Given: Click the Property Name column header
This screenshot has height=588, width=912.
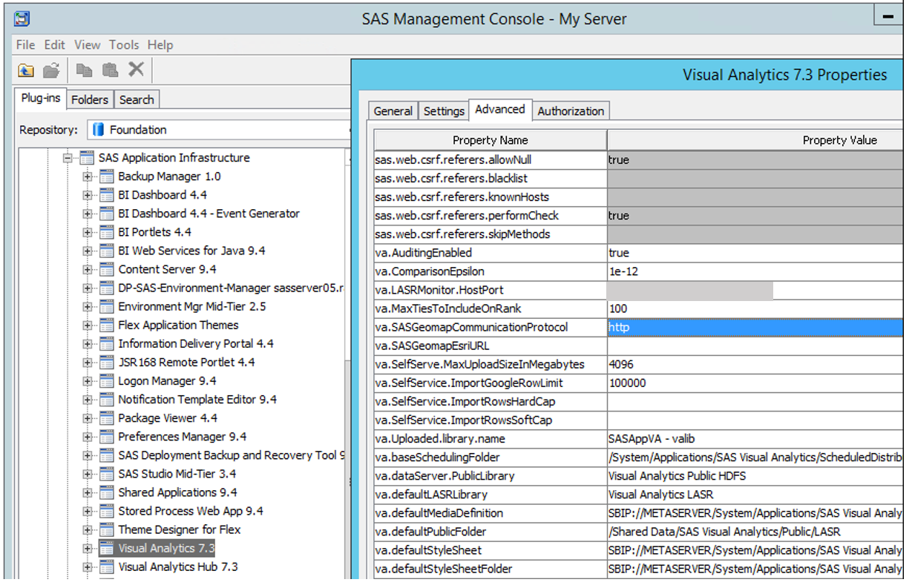Looking at the screenshot, I should click(490, 140).
